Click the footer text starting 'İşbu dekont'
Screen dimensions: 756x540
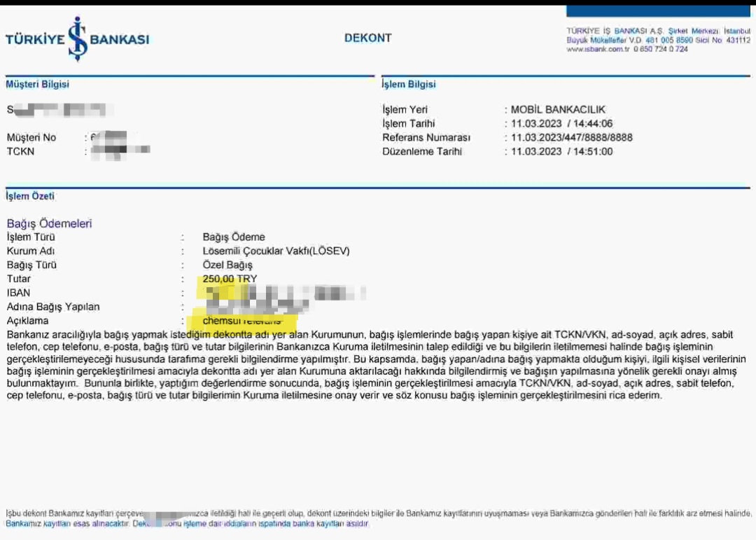[x=379, y=518]
